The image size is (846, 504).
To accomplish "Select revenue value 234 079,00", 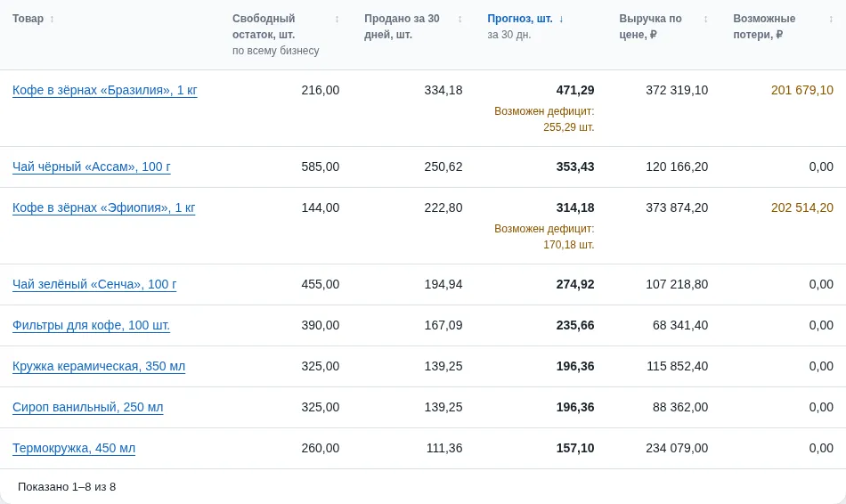I will pos(677,449).
